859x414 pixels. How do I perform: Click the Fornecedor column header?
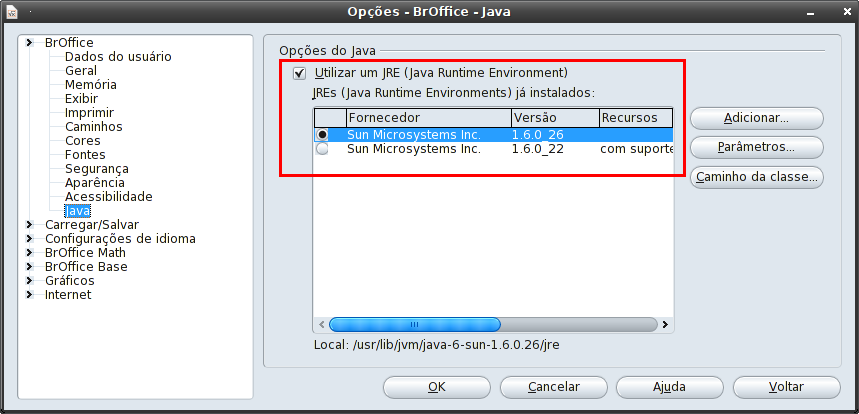tap(429, 118)
